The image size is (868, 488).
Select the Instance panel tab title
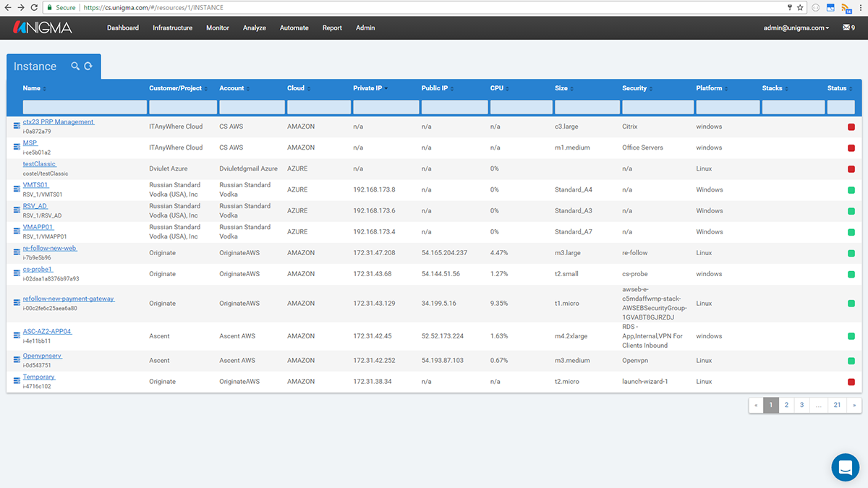[35, 67]
